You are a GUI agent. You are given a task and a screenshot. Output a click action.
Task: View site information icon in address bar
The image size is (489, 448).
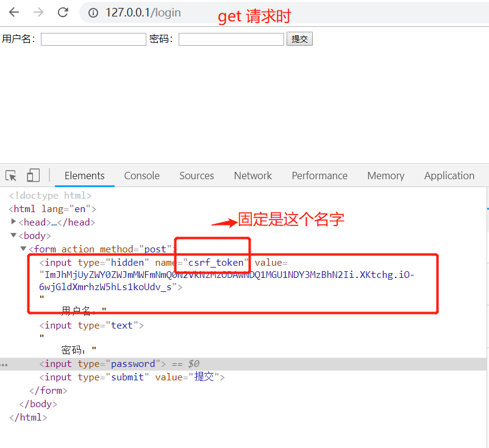click(93, 13)
